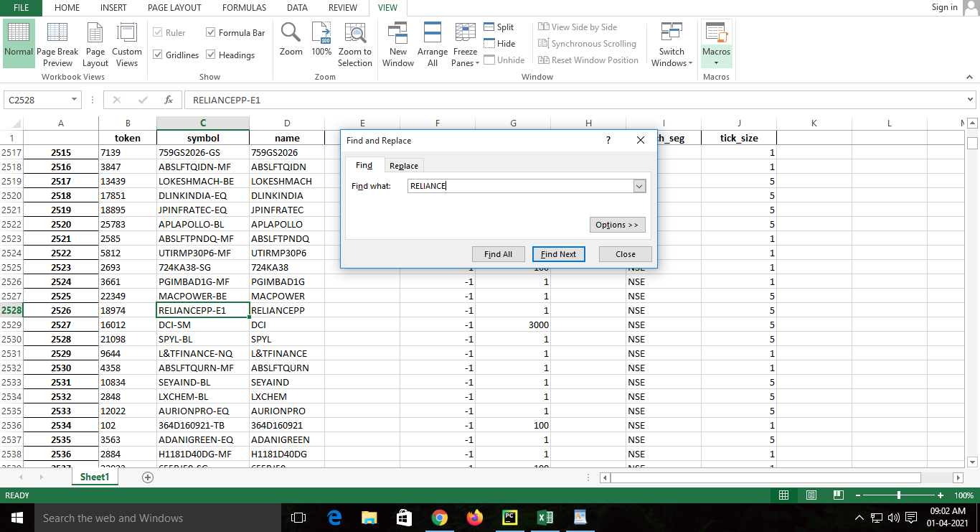
Task: Open Page Break Preview view
Action: pyautogui.click(x=57, y=43)
